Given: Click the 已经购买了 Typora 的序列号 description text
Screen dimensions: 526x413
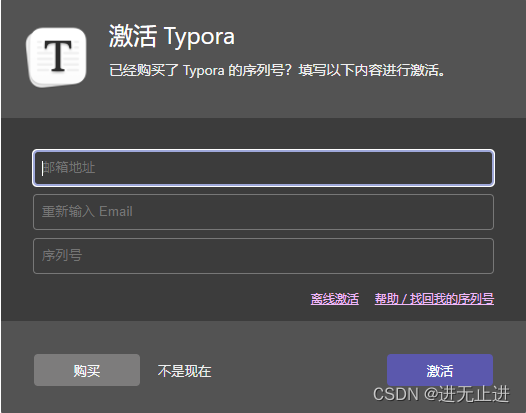Looking at the screenshot, I should 277,70.
